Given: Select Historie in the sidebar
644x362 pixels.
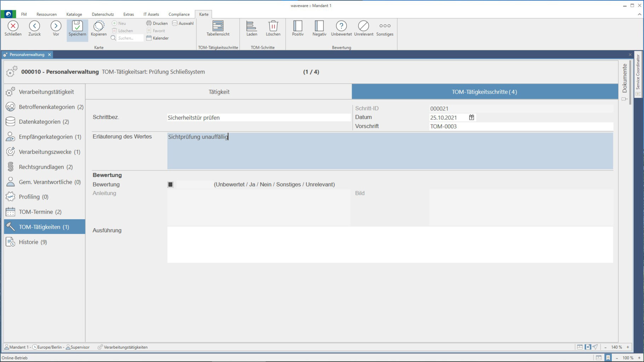Looking at the screenshot, I should pyautogui.click(x=33, y=242).
